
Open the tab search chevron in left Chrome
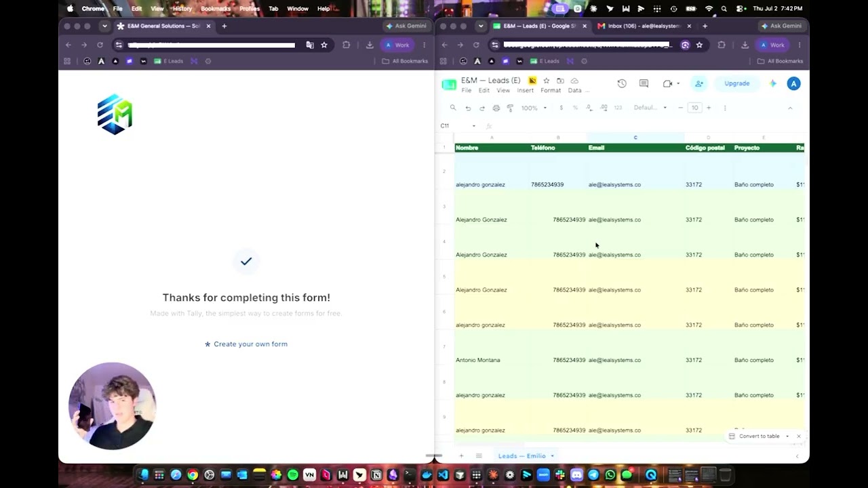pyautogui.click(x=104, y=26)
